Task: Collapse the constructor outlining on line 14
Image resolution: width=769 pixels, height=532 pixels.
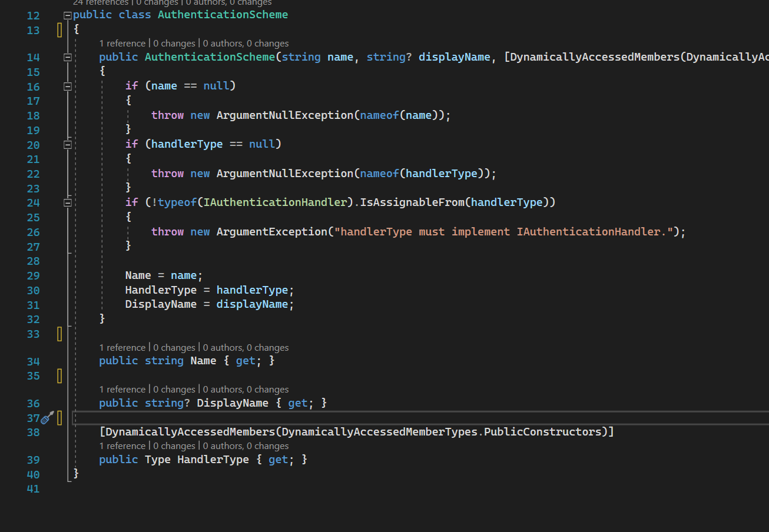Action: 68,57
